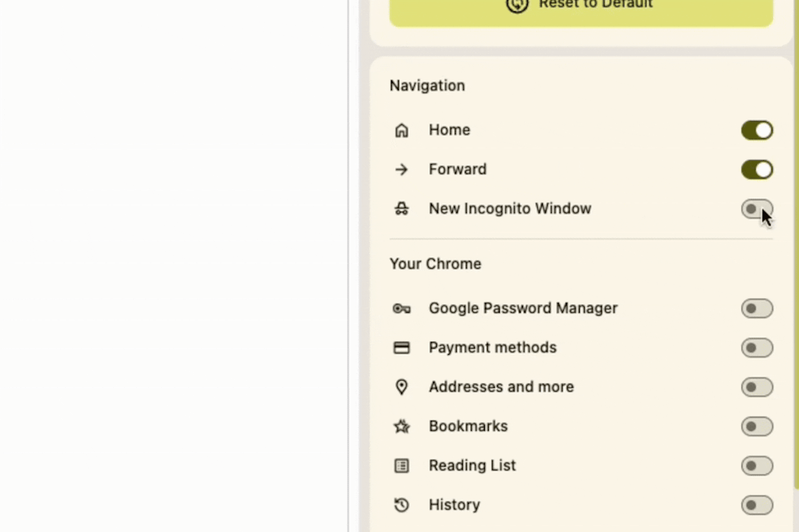Click the Reading List icon
Screen dimensions: 799x532
[402, 466]
